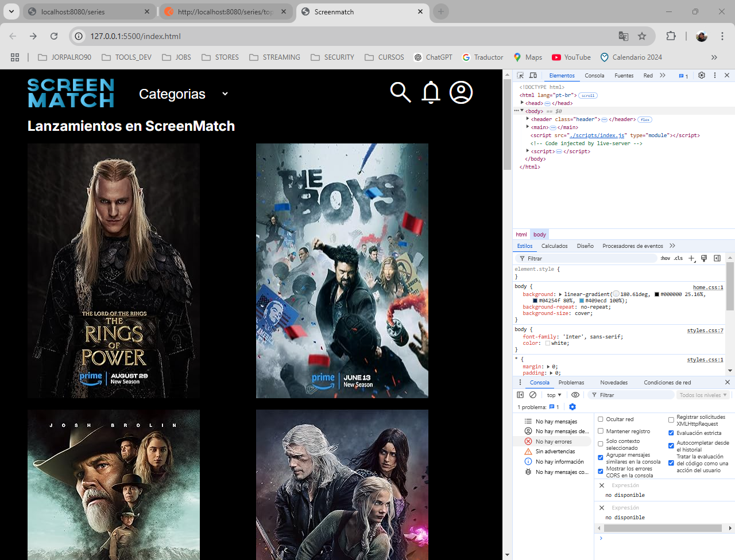The image size is (735, 560).
Task: Click the Filtrar field in the Styles pane
Action: (586, 259)
